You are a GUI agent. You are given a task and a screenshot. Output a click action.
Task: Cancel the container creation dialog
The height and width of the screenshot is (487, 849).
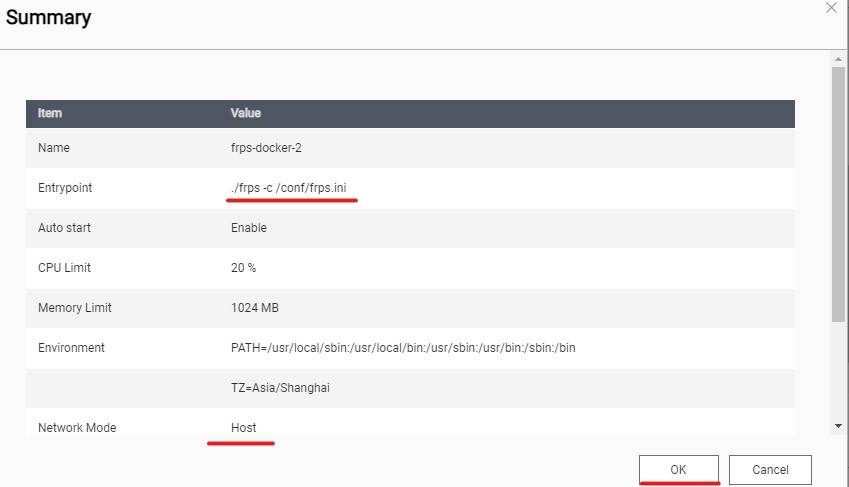770,469
